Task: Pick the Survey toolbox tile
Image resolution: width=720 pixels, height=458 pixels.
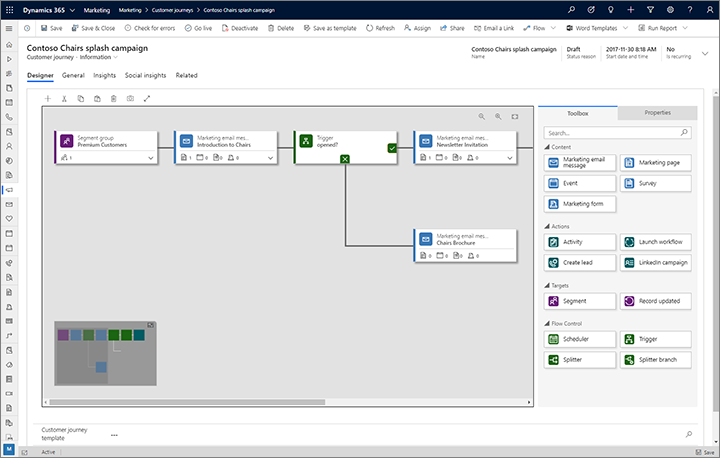Action: click(x=655, y=183)
